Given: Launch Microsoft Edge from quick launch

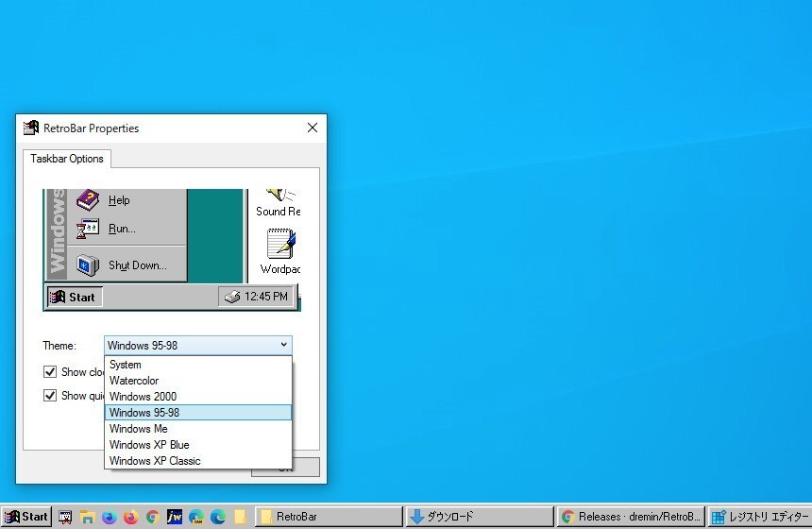Looking at the screenshot, I should point(218,517).
